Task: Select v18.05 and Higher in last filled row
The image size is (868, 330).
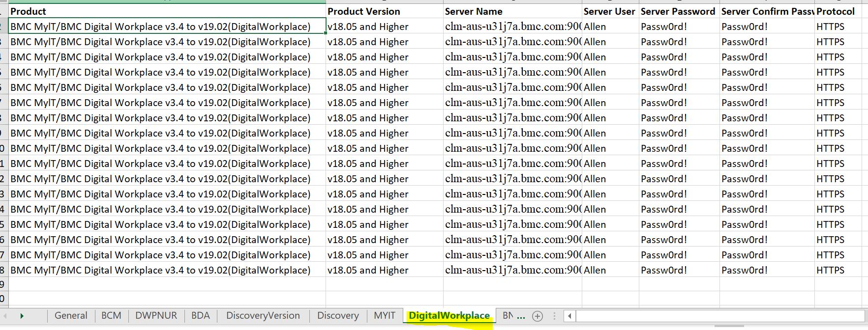Action: pos(385,270)
